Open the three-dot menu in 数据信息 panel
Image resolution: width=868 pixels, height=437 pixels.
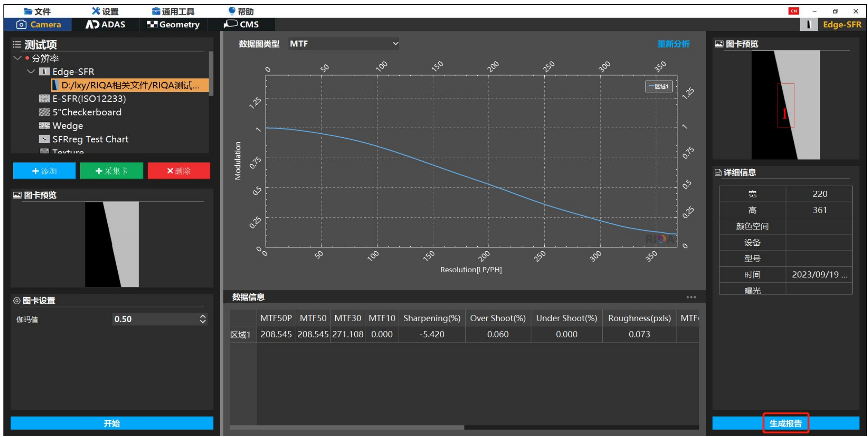[x=691, y=297]
